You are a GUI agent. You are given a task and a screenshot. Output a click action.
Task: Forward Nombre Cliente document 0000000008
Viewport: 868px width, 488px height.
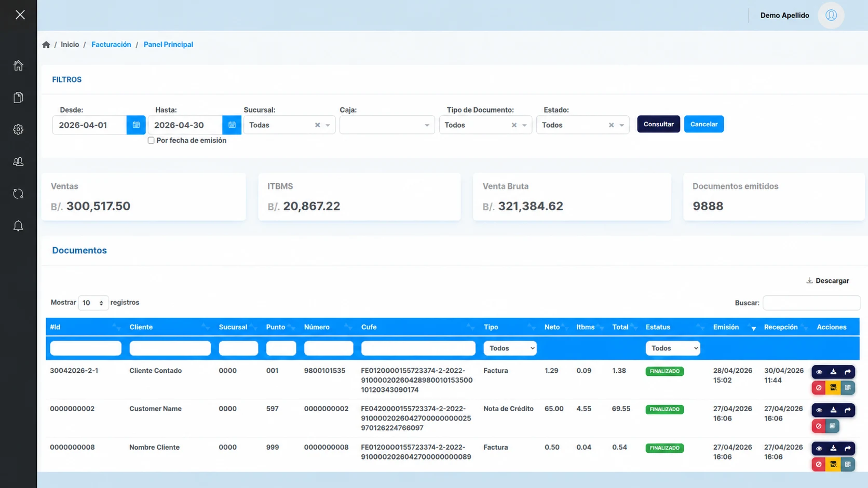tap(848, 449)
